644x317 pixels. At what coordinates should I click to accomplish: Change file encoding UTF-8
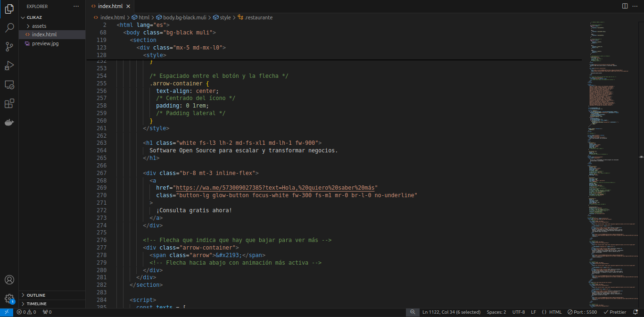coord(519,312)
